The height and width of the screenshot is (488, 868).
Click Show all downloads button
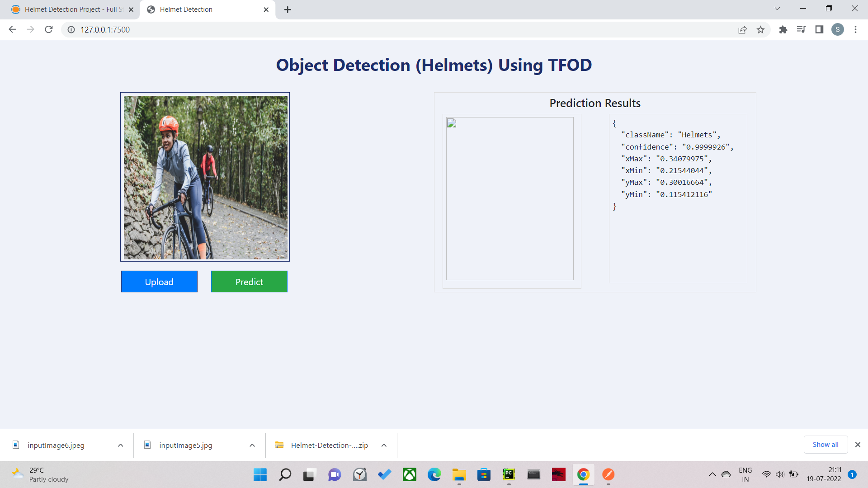(826, 445)
